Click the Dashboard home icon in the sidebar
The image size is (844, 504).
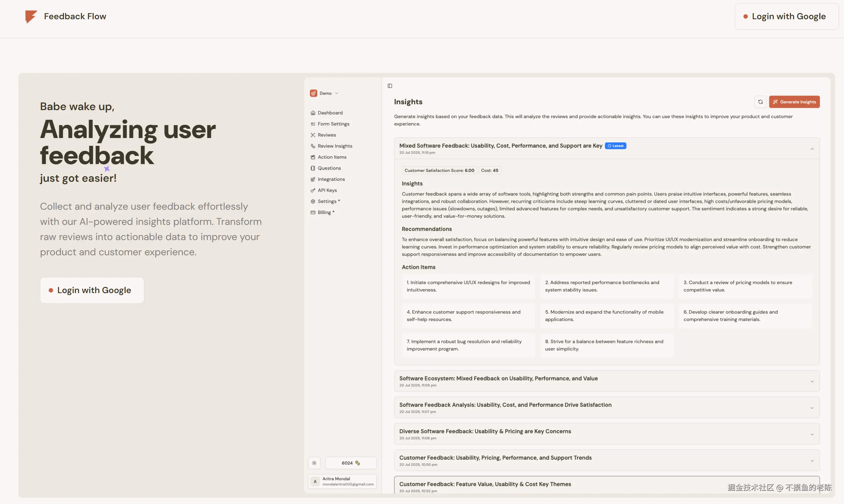click(313, 113)
